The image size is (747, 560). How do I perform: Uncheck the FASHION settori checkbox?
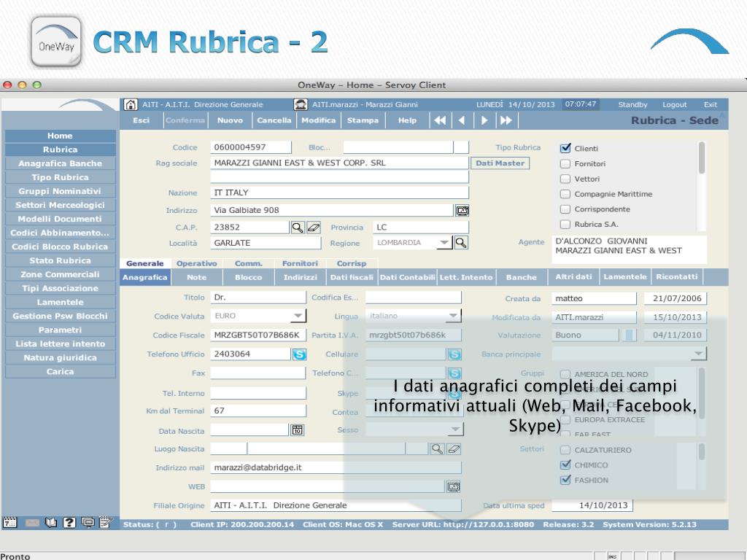tap(565, 480)
